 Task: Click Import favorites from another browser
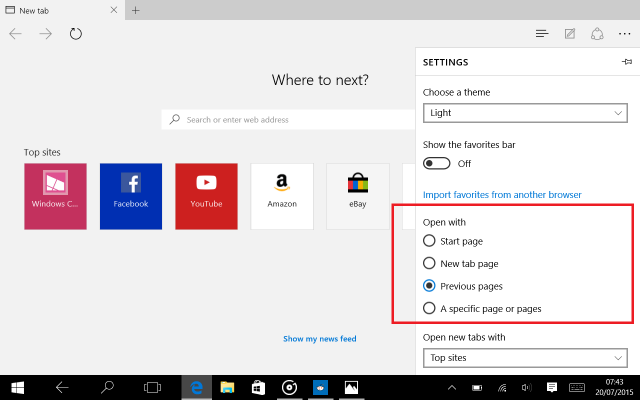click(x=502, y=194)
